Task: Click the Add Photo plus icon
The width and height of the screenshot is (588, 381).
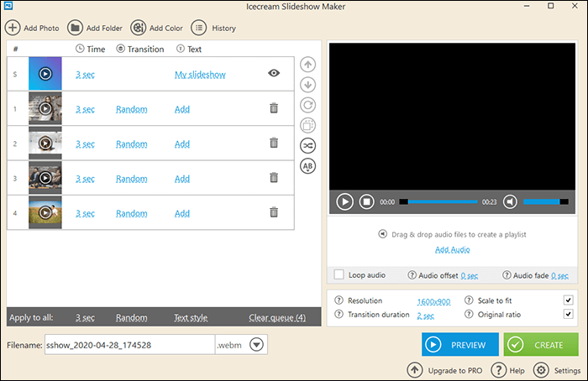Action: tap(13, 28)
